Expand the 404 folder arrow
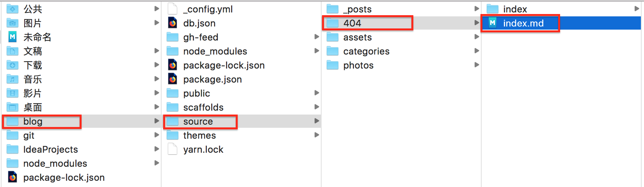 click(477, 23)
